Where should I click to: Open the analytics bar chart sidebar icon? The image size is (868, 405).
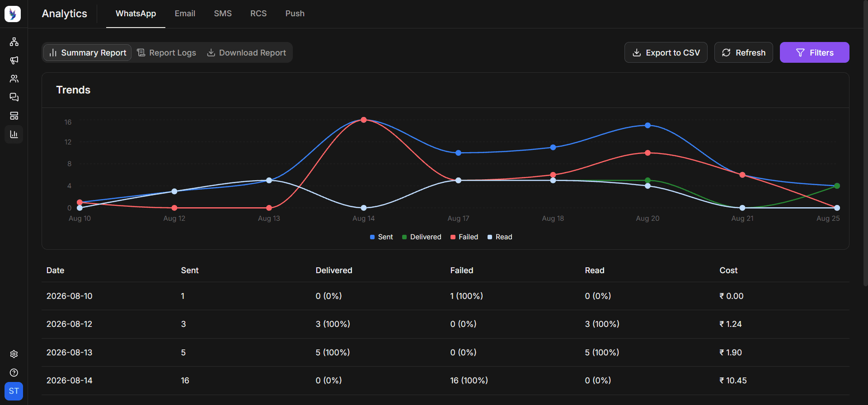14,135
